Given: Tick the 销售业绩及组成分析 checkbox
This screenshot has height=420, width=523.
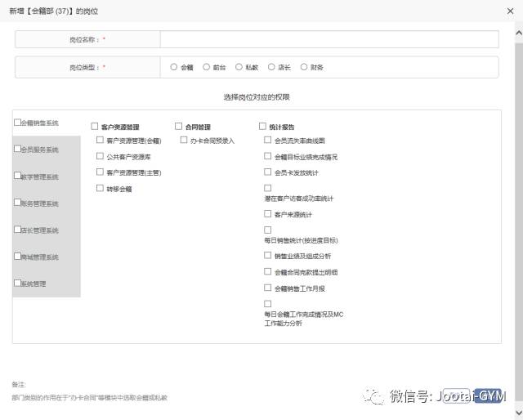Looking at the screenshot, I should click(267, 255).
